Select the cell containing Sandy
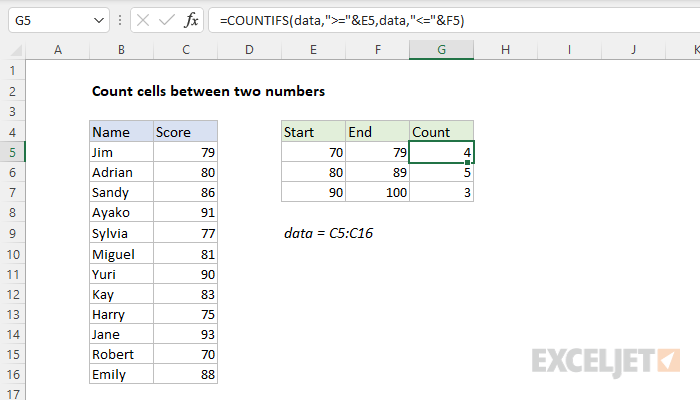Image resolution: width=700 pixels, height=400 pixels. tap(121, 192)
